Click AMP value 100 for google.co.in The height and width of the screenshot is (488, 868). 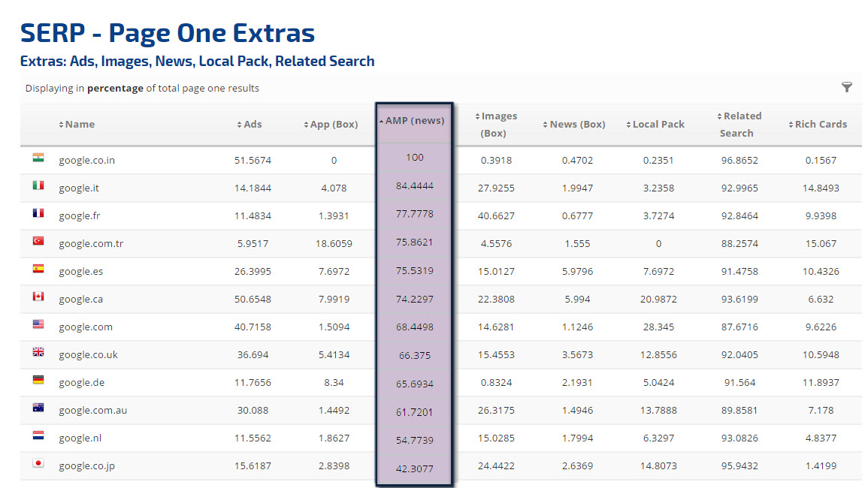tap(415, 158)
